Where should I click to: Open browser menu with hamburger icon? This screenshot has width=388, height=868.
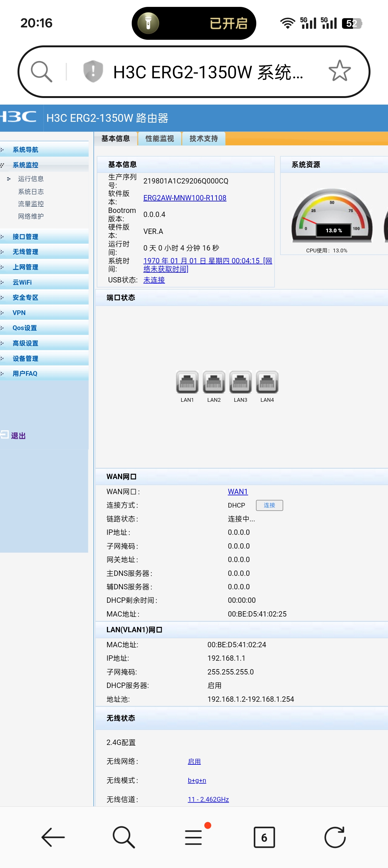coord(193,837)
